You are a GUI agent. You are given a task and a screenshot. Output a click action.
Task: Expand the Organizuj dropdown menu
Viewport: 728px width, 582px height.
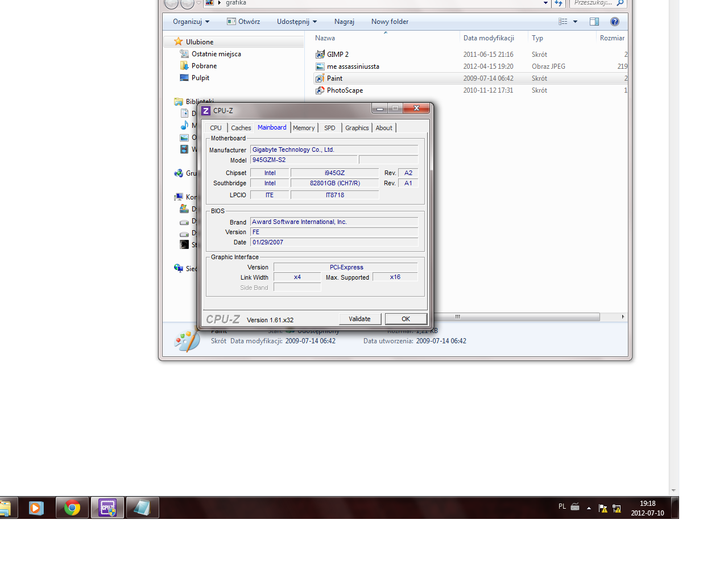coord(191,22)
